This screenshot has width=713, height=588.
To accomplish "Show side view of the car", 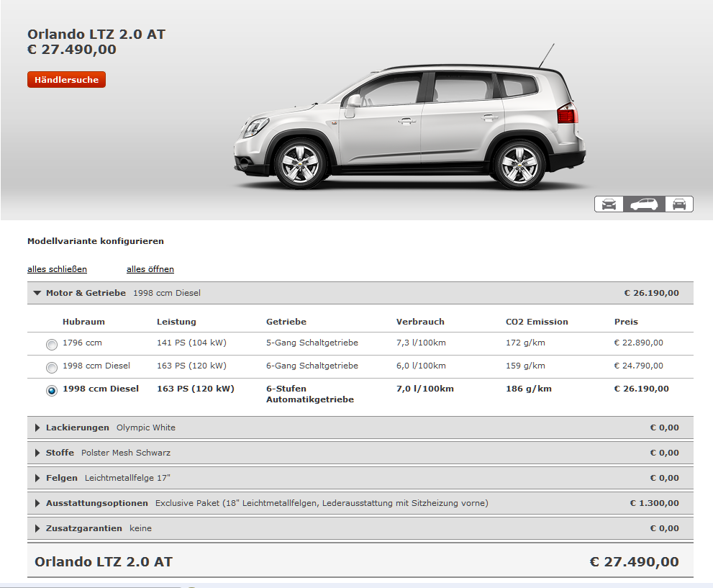I will (644, 204).
